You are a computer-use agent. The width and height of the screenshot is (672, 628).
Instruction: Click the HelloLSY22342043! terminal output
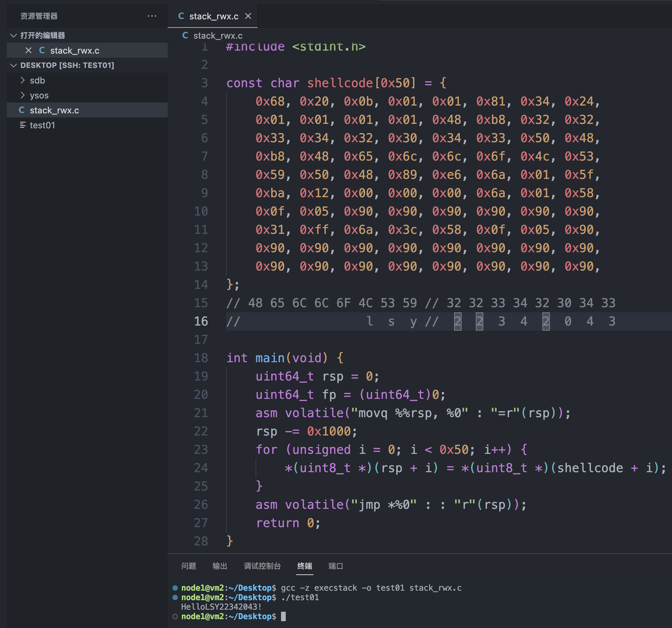[x=222, y=607]
